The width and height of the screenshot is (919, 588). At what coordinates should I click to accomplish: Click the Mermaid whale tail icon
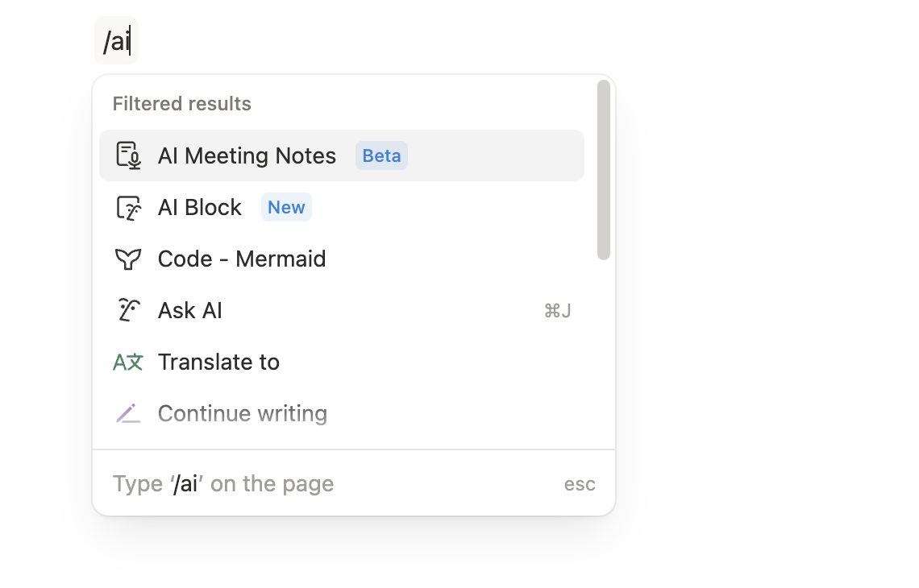[128, 259]
